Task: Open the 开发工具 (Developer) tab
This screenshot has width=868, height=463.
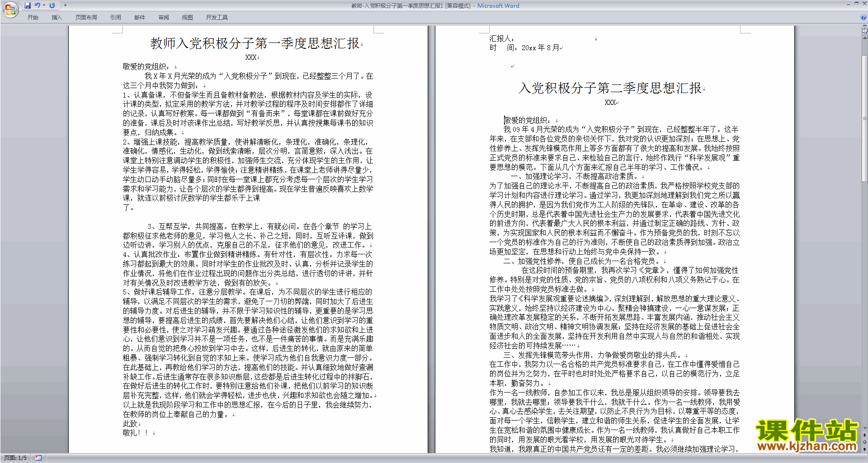Action: pos(217,17)
